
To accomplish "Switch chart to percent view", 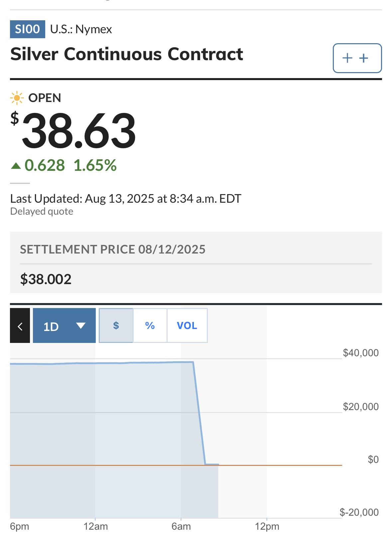I will pyautogui.click(x=150, y=326).
